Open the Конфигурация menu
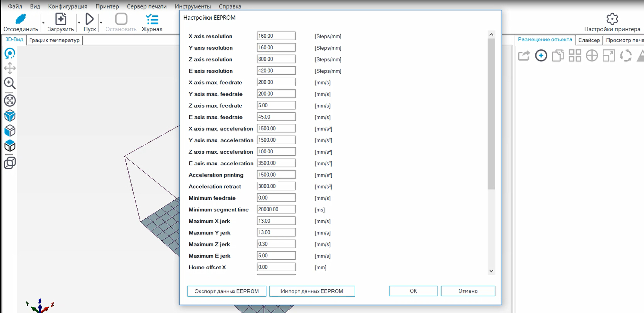644x313 pixels. coord(67,6)
